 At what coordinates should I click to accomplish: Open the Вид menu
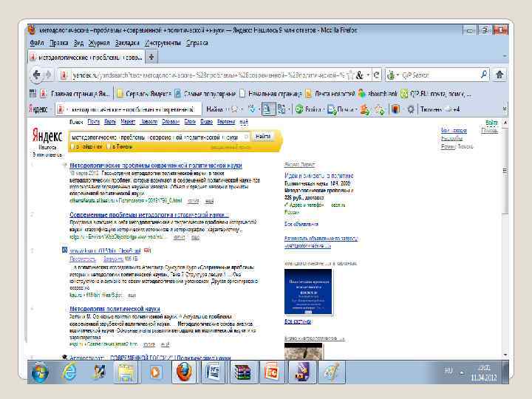tap(78, 43)
